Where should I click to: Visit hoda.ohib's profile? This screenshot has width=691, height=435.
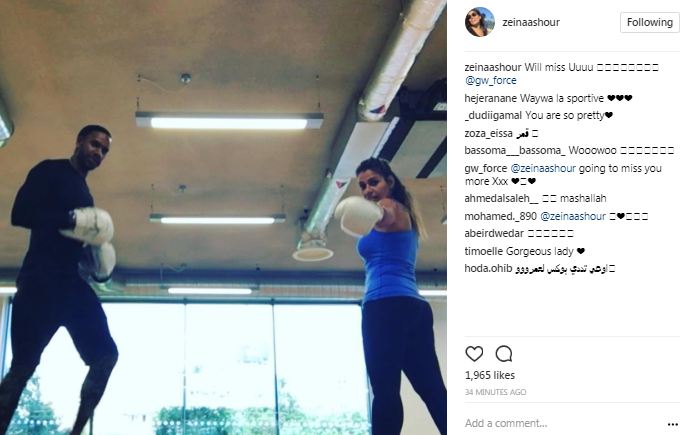(488, 268)
